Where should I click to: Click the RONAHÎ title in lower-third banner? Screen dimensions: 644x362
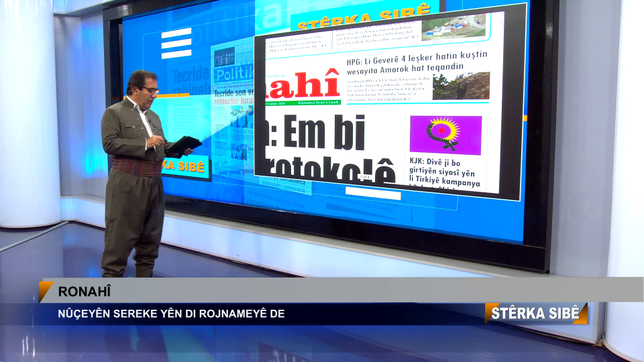click(x=85, y=292)
